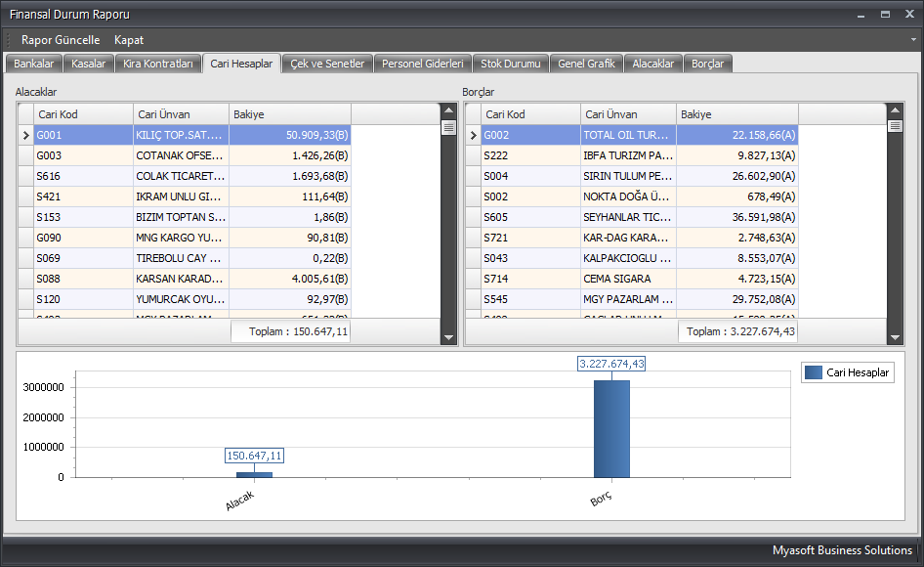Image resolution: width=924 pixels, height=567 pixels.
Task: Open the toolbar overflow arrow at the right end
Action: 913,39
